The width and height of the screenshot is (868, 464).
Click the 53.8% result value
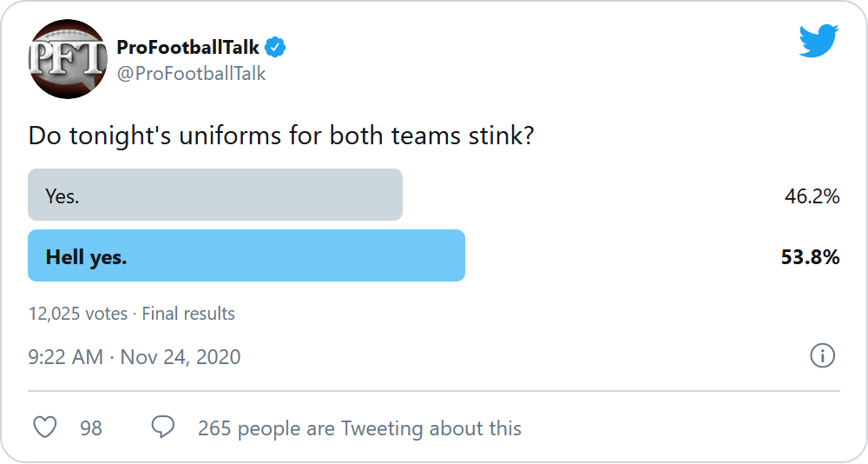[811, 257]
